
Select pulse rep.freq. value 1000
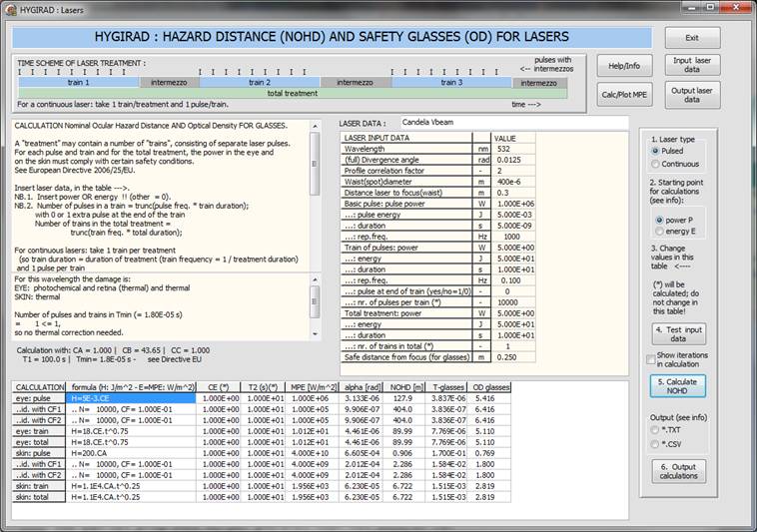(513, 237)
